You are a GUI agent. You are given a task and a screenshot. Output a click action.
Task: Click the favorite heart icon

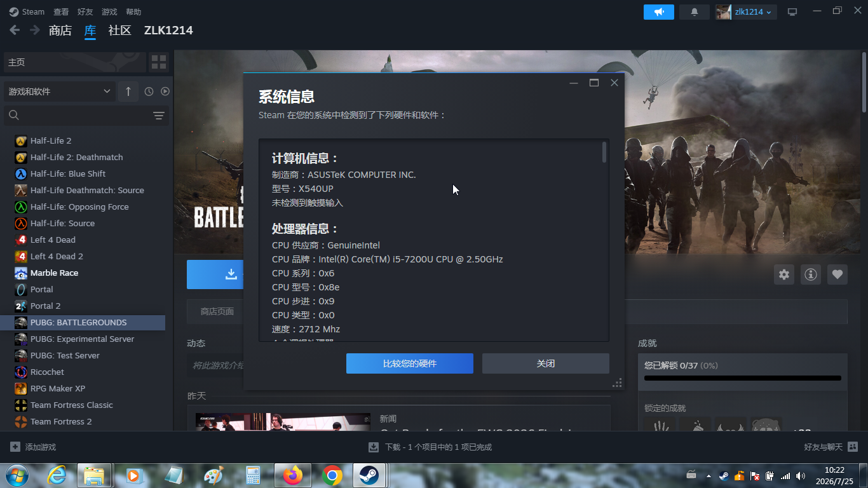click(x=837, y=274)
